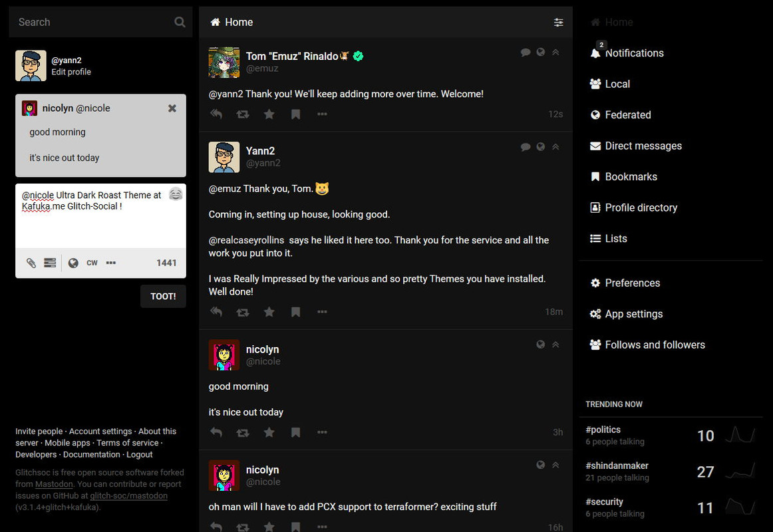Image resolution: width=773 pixels, height=532 pixels.
Task: Open the Mastodon link in footer
Action: (54, 484)
